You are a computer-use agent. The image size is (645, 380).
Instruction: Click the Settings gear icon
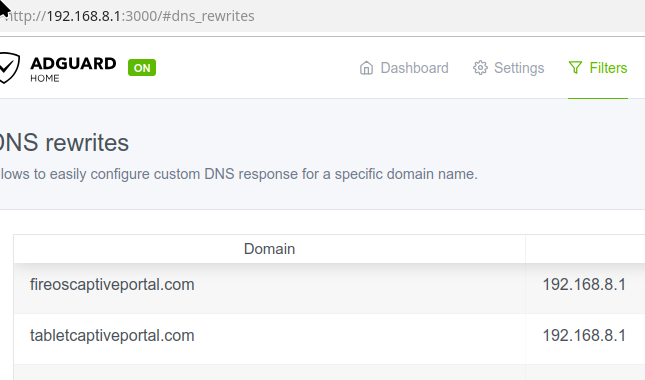(x=480, y=68)
